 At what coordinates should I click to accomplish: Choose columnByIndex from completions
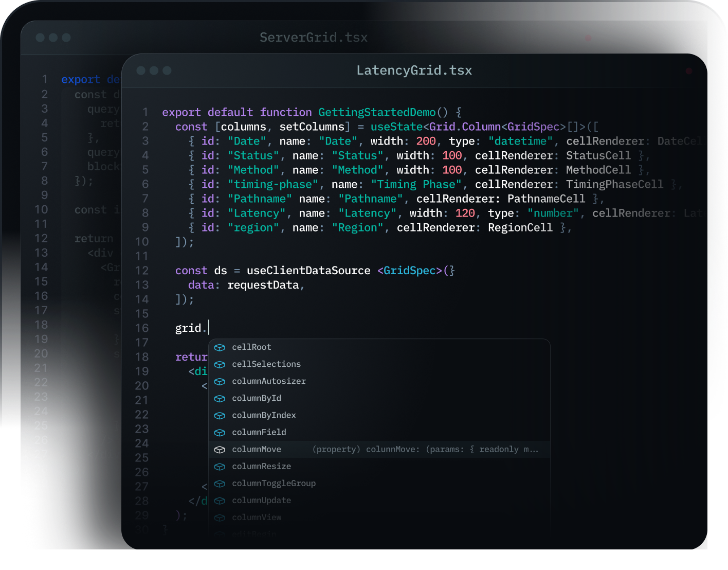379,415
